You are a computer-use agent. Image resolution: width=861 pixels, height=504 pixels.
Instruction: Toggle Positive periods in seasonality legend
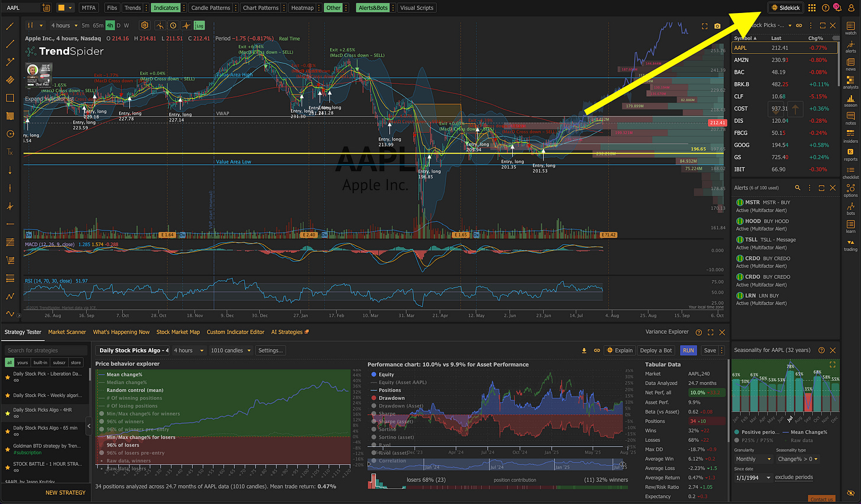pos(758,432)
